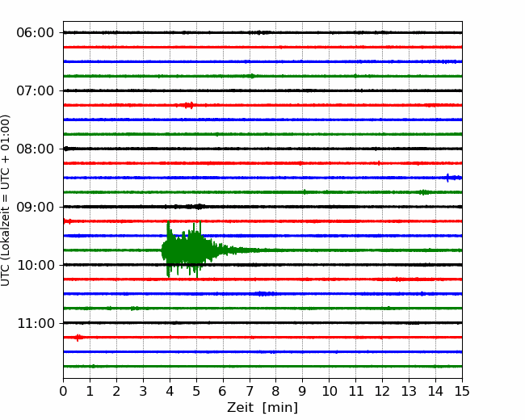Click the UTC Lokalzeit y-axis title

pos(5,200)
